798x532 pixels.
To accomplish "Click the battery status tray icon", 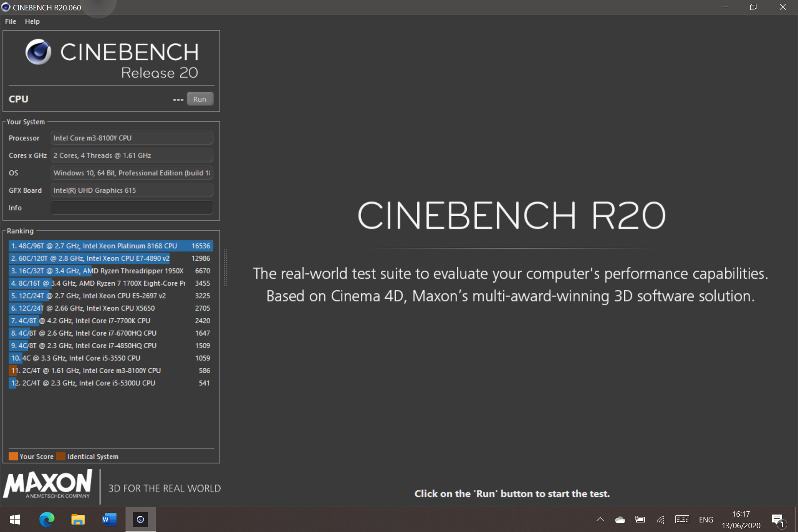I will 640,520.
